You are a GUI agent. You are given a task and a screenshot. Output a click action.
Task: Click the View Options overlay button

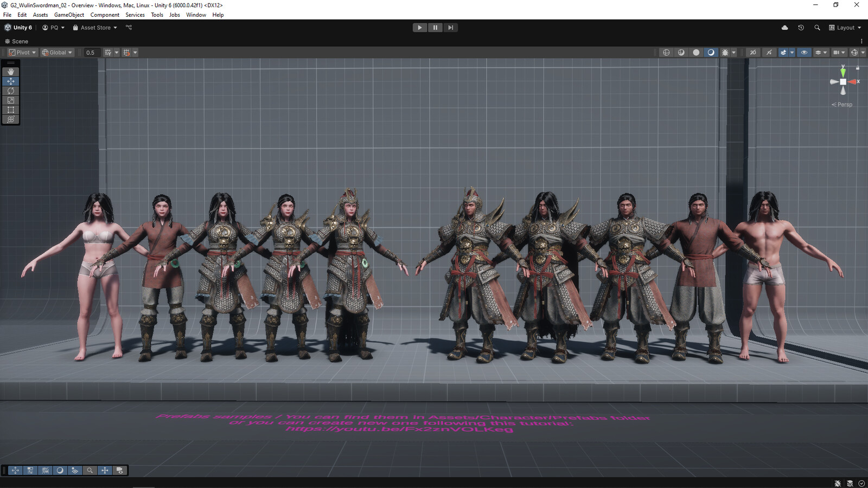tap(75, 470)
